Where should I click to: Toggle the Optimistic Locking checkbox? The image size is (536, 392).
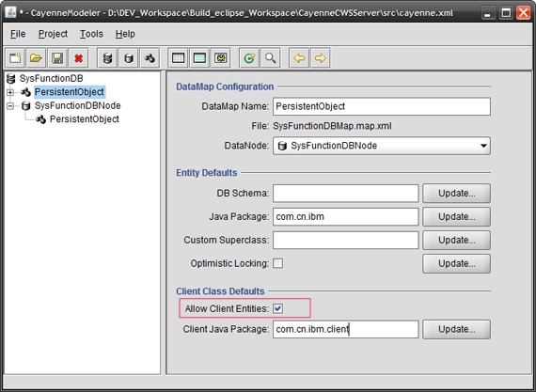278,263
